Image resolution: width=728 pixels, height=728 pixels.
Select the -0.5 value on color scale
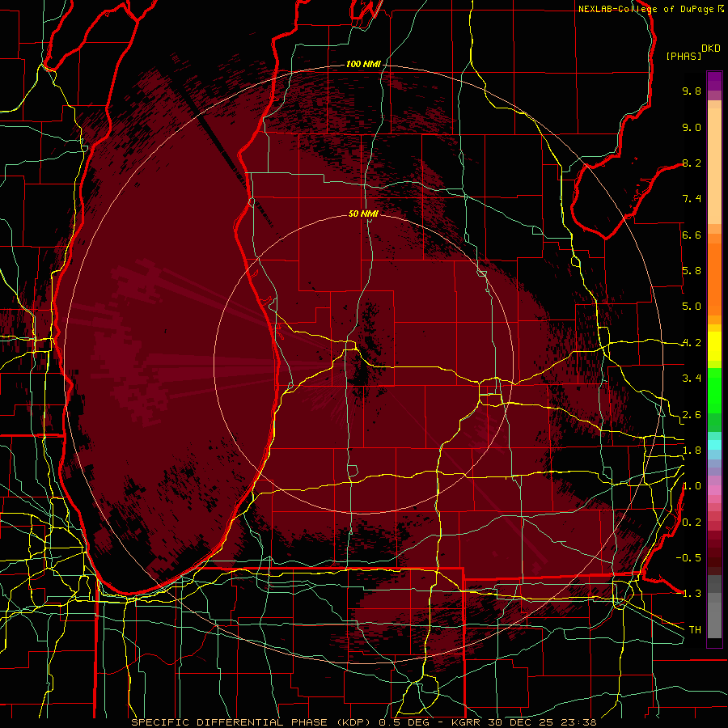coord(688,558)
